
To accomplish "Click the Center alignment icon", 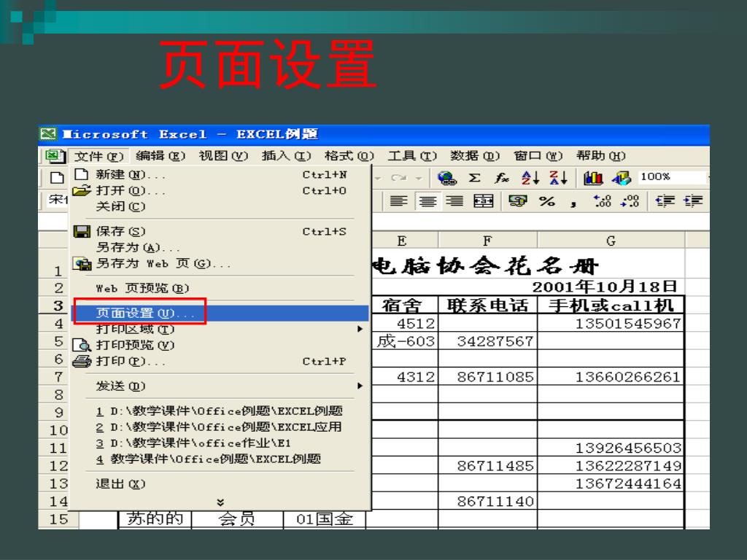I will tap(427, 201).
